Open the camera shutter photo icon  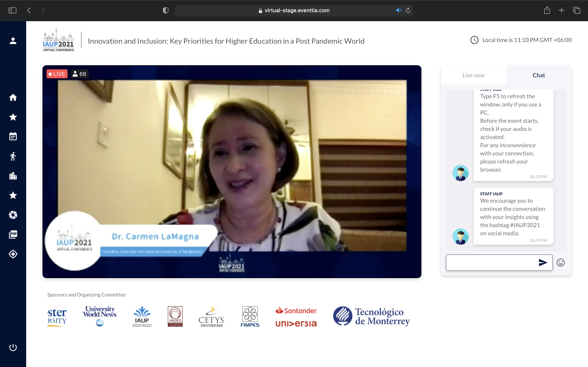(x=13, y=215)
